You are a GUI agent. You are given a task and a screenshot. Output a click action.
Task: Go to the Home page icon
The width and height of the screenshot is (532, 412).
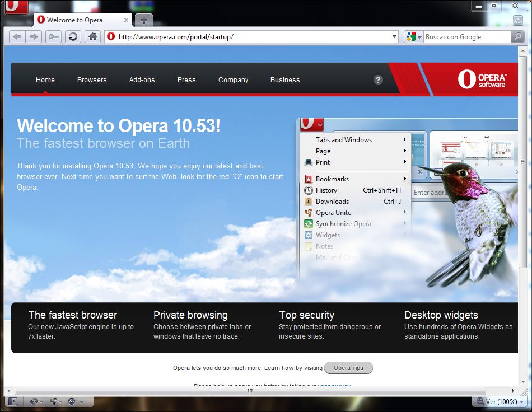[92, 36]
